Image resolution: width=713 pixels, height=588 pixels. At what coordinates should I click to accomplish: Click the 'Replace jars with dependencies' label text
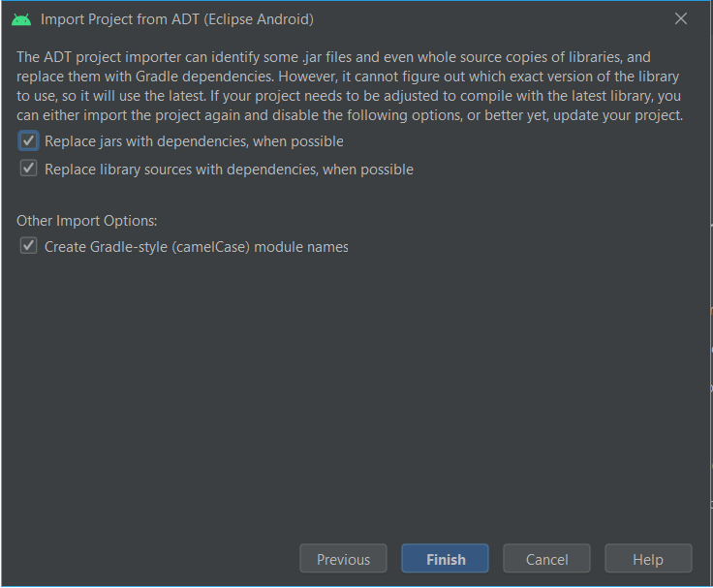point(194,141)
